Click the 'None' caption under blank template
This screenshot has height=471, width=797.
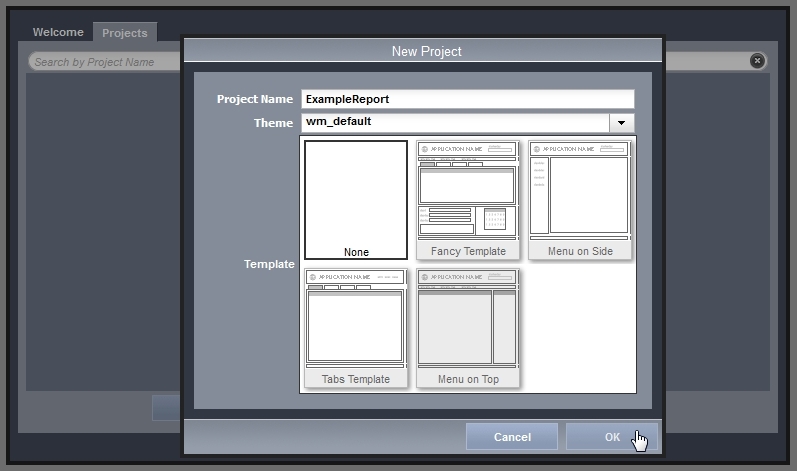tap(356, 252)
